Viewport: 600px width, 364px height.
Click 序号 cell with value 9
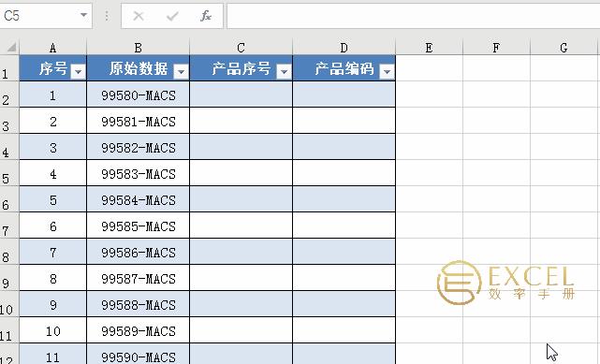pyautogui.click(x=52, y=304)
